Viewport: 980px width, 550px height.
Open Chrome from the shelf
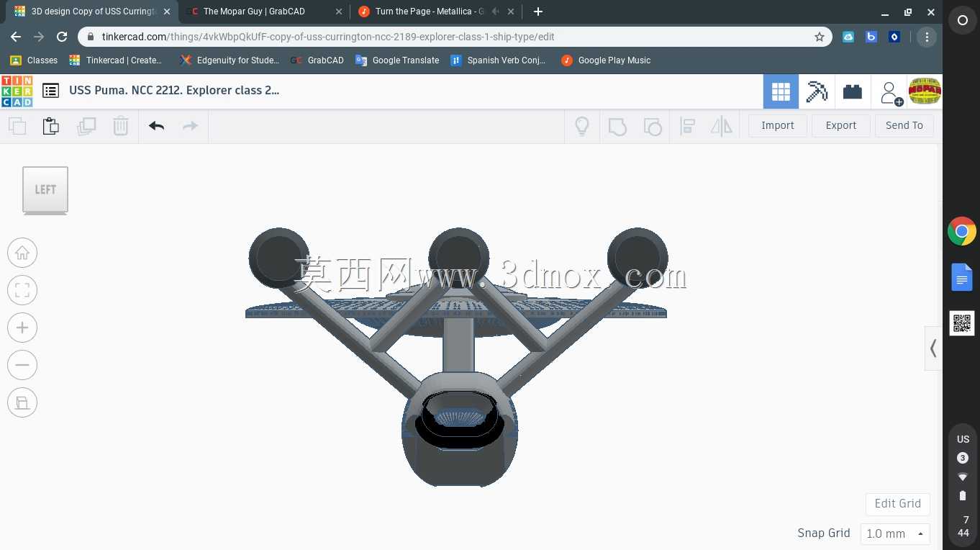click(962, 232)
